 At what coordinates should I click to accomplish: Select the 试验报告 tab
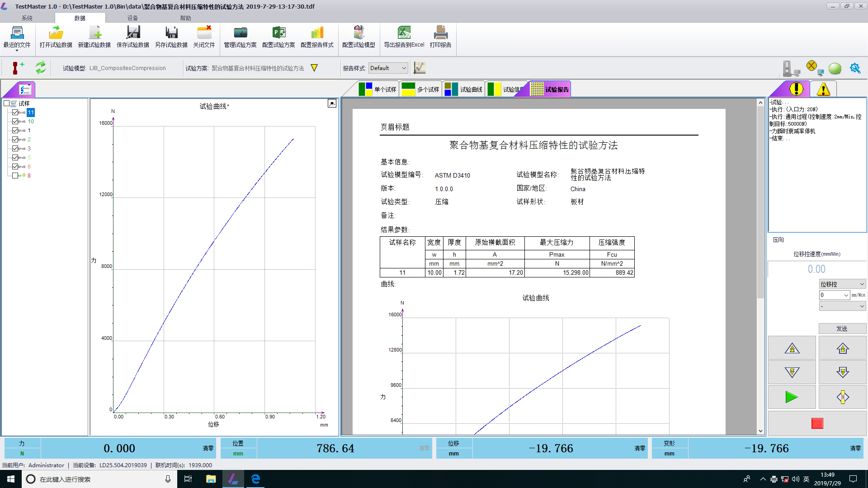tap(548, 89)
